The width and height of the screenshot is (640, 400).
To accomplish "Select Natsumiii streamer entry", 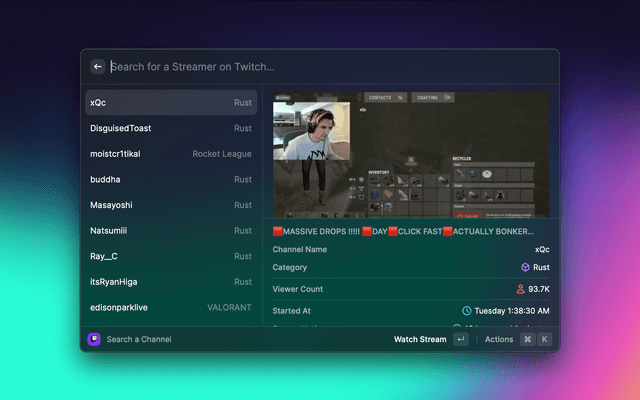I will (x=170, y=231).
